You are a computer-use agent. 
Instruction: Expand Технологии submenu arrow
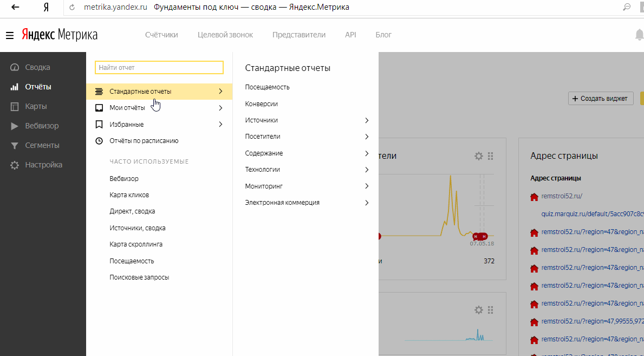[x=367, y=170]
